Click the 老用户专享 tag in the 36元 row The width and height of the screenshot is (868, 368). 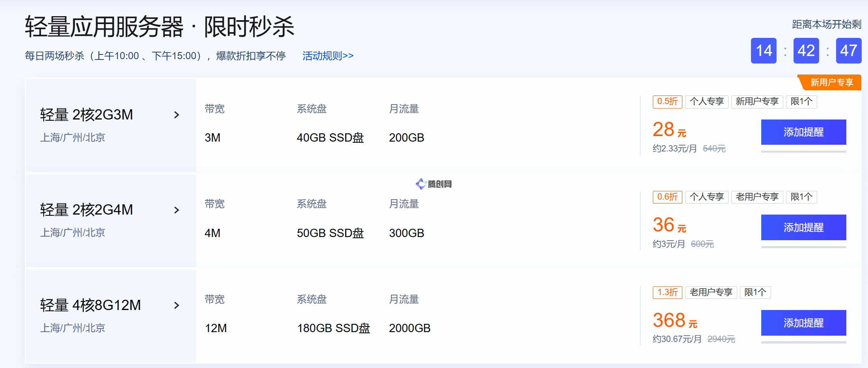tap(757, 197)
